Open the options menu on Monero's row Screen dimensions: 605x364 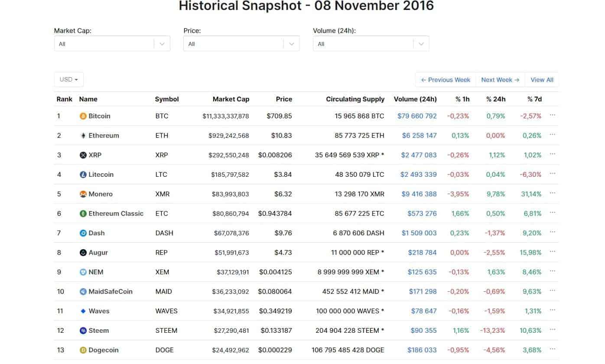[x=553, y=194]
